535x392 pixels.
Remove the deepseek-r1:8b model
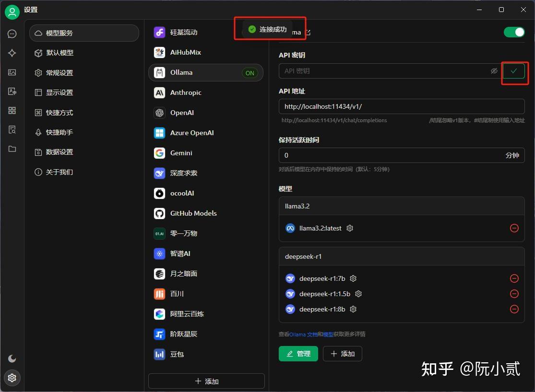[x=514, y=309]
